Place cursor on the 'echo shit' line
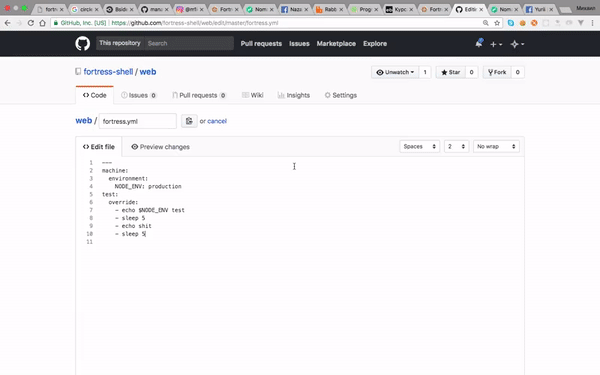Viewport: 600px width, 375px height. tap(137, 226)
